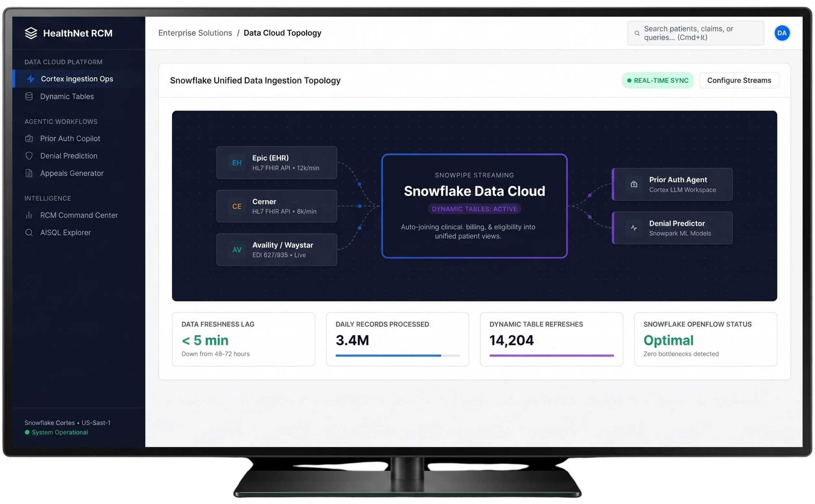
Task: Open Dynamic Tables in sidebar
Action: pyautogui.click(x=79, y=96)
